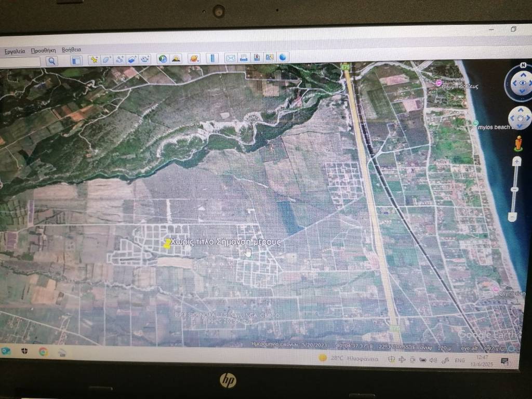Toggle the sidebar panel visibility
The height and width of the screenshot is (399, 532).
point(76,60)
